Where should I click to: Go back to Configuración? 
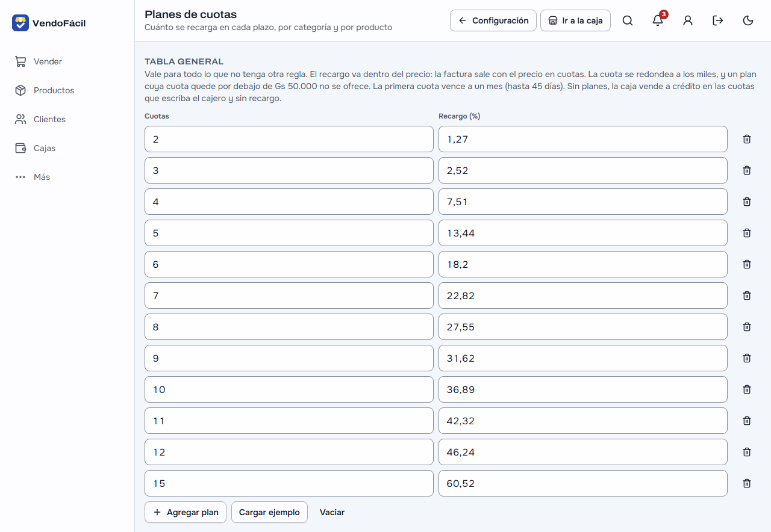point(493,20)
